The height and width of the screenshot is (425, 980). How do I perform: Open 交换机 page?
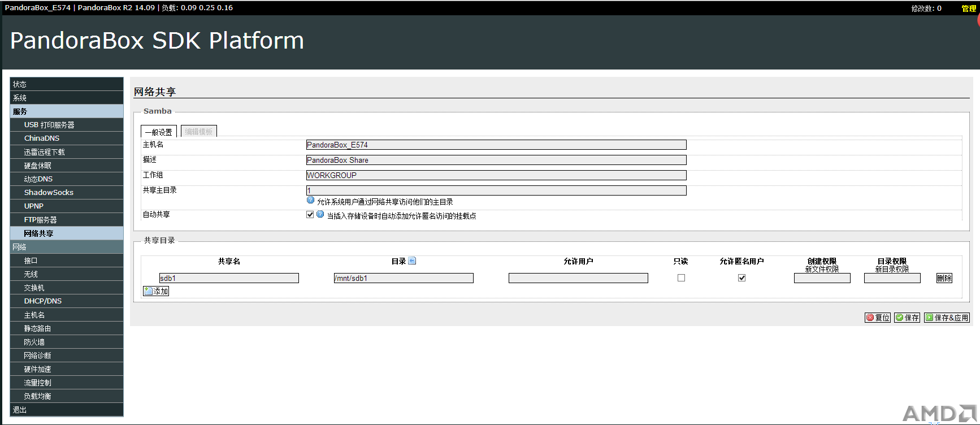[x=67, y=288]
